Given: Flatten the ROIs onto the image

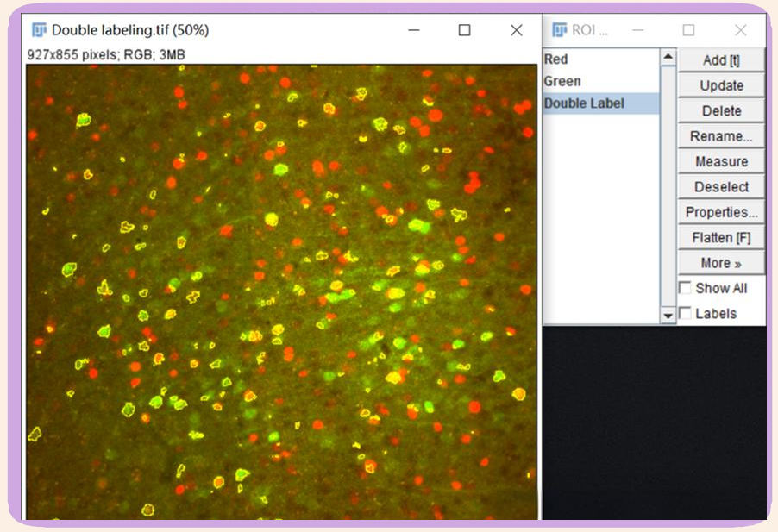Looking at the screenshot, I should click(x=720, y=237).
